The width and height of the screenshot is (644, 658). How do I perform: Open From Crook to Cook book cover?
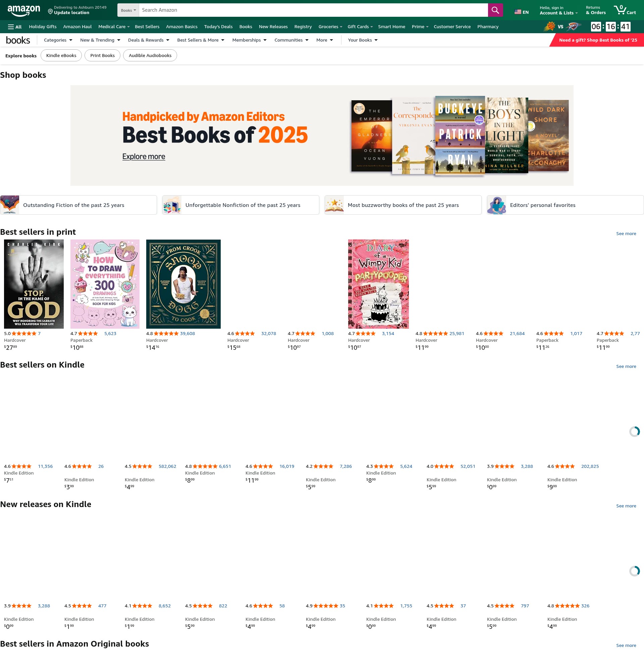pyautogui.click(x=183, y=284)
